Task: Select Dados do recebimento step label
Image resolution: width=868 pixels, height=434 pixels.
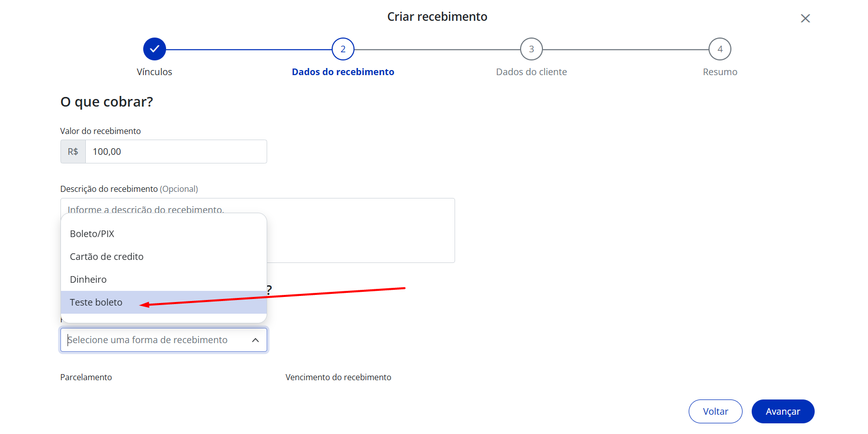Action: (343, 72)
